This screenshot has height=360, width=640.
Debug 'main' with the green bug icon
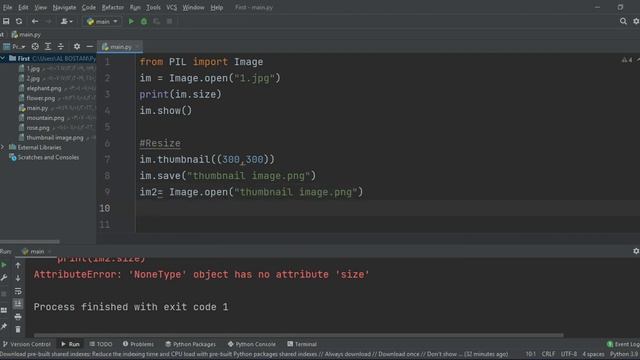point(144,21)
